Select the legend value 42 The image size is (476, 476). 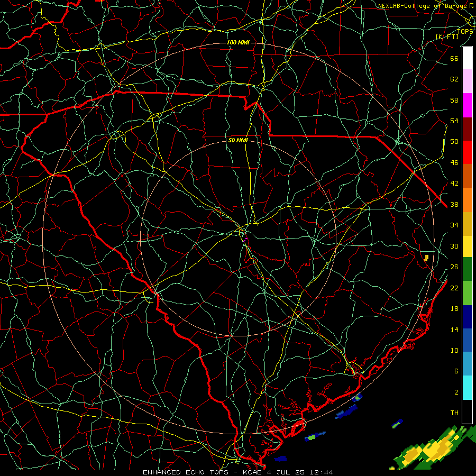(x=454, y=184)
